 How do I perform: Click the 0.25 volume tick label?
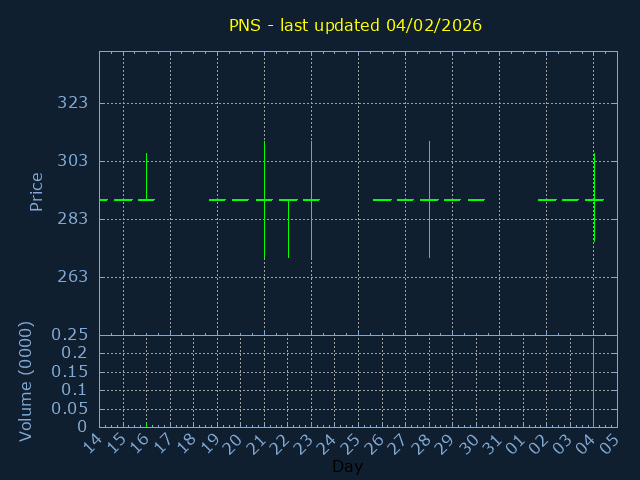coord(70,335)
